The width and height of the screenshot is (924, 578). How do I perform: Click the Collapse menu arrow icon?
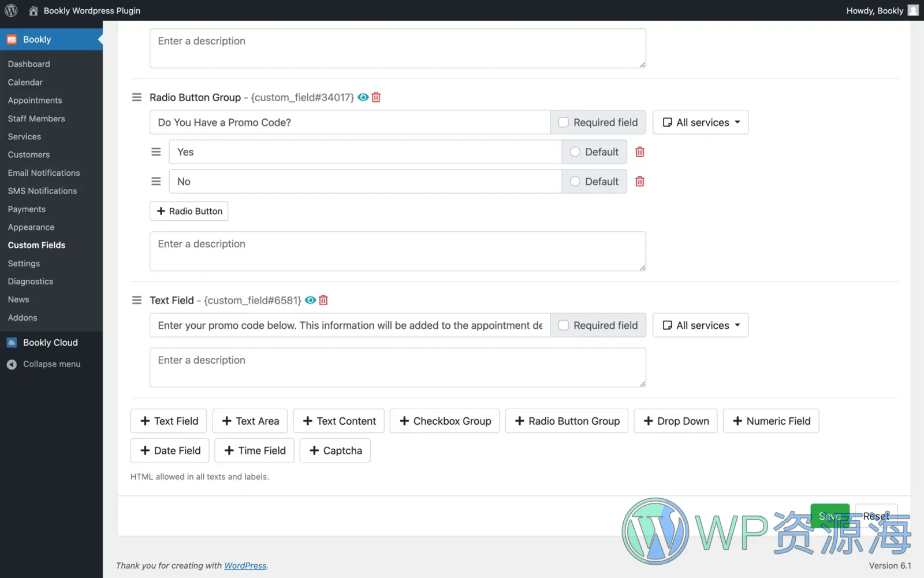12,364
